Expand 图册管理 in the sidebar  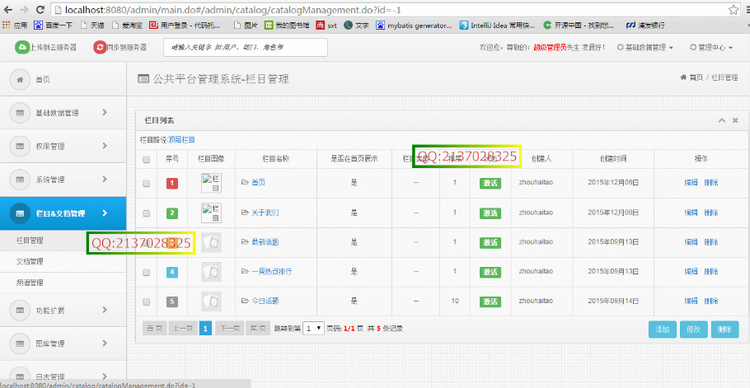63,344
